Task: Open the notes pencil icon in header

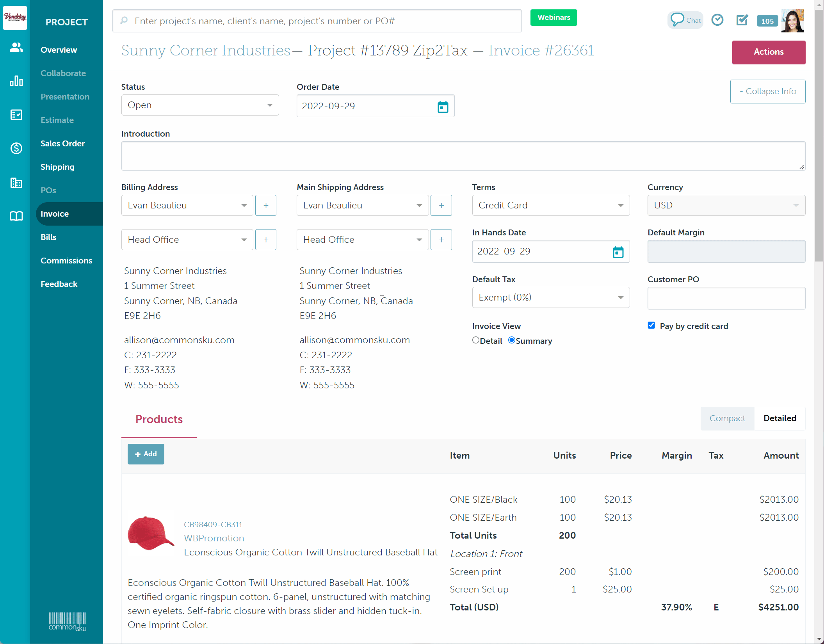Action: coord(742,20)
